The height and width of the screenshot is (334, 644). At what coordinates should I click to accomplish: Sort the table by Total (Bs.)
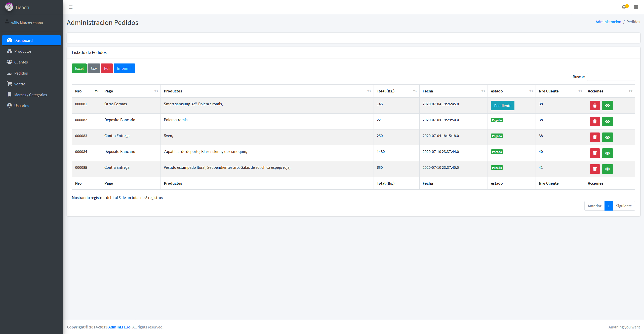coord(385,91)
